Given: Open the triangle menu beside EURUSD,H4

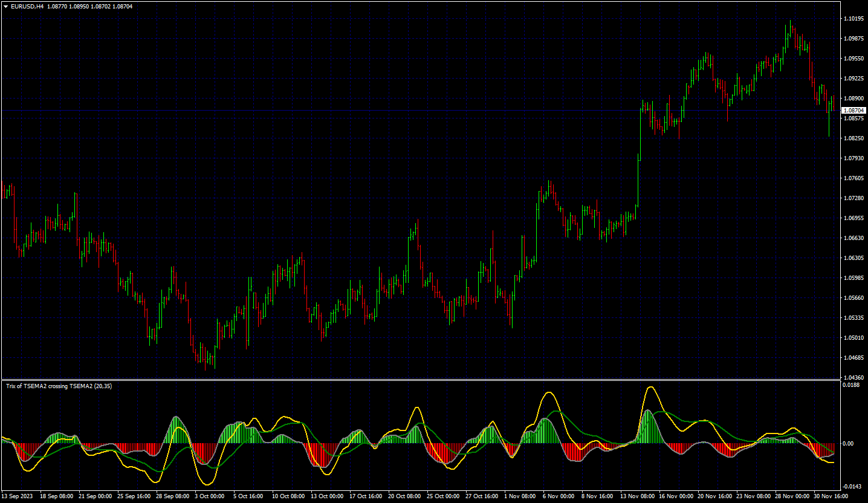Looking at the screenshot, I should click(5, 6).
